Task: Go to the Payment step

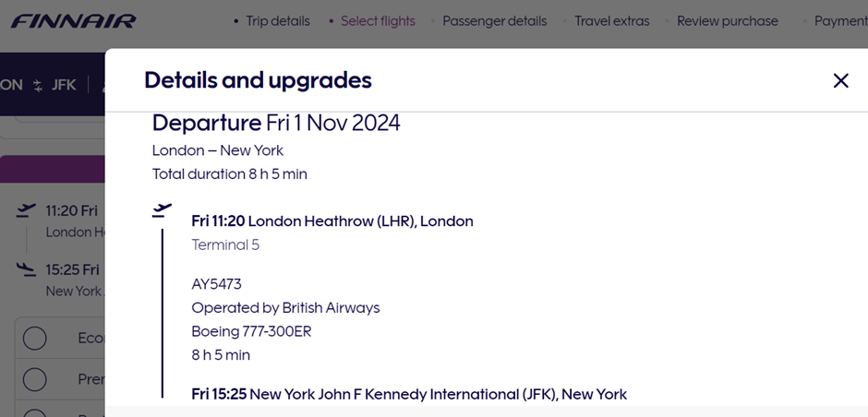Action: 840,20
